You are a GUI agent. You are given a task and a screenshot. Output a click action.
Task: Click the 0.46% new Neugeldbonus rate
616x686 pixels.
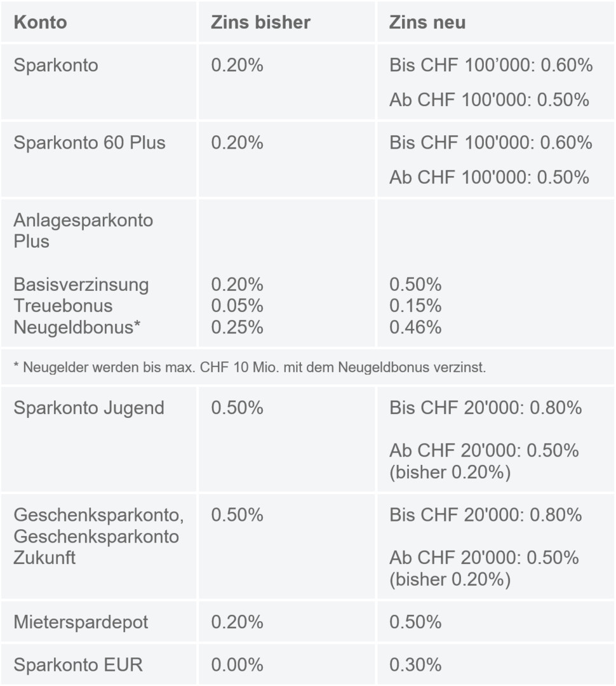(415, 327)
